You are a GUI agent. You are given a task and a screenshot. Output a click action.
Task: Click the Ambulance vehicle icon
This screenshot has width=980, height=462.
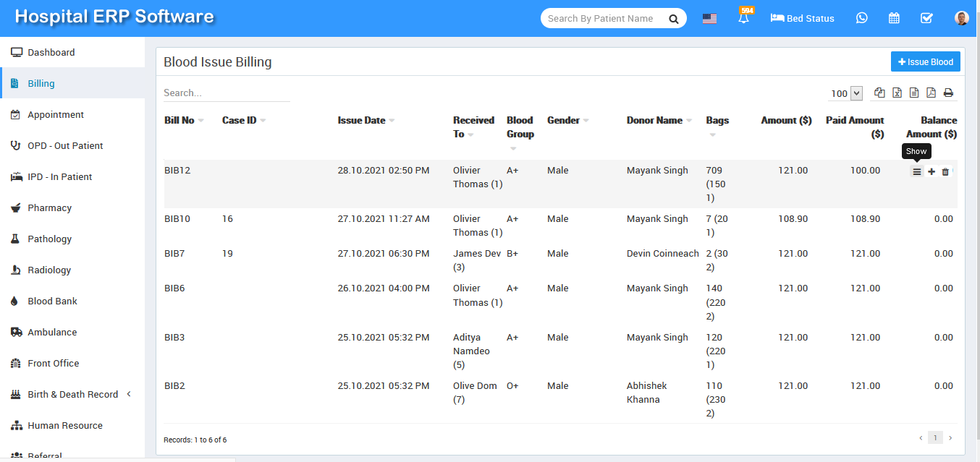(x=16, y=333)
